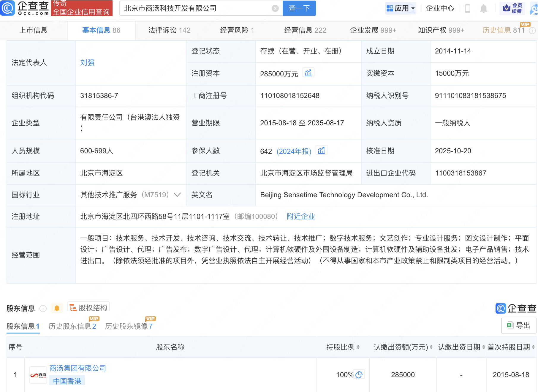View registered capital trend chart icon
The width and height of the screenshot is (538, 392).
(x=308, y=73)
